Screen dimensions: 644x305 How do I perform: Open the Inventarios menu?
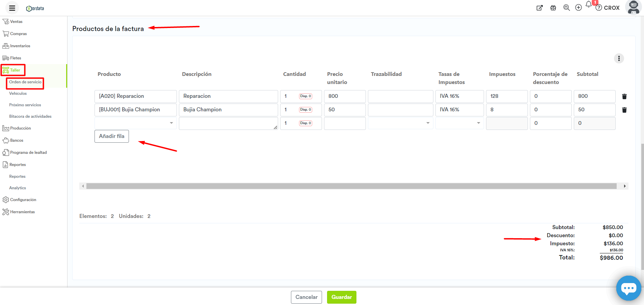tap(20, 46)
